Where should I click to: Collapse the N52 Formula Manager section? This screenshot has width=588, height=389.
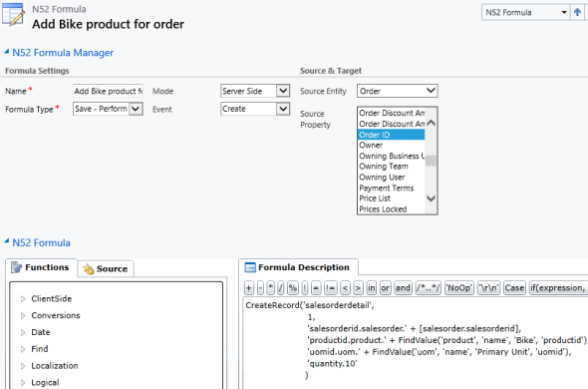pyautogui.click(x=7, y=52)
